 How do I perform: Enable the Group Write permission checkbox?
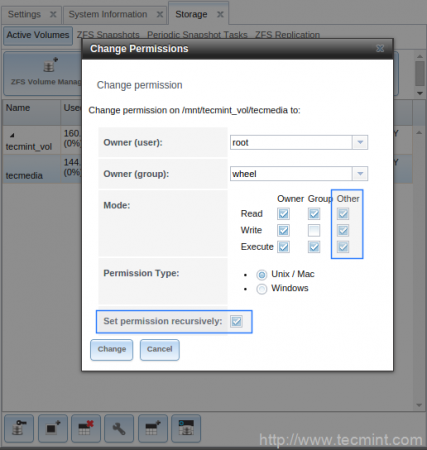[x=314, y=230]
